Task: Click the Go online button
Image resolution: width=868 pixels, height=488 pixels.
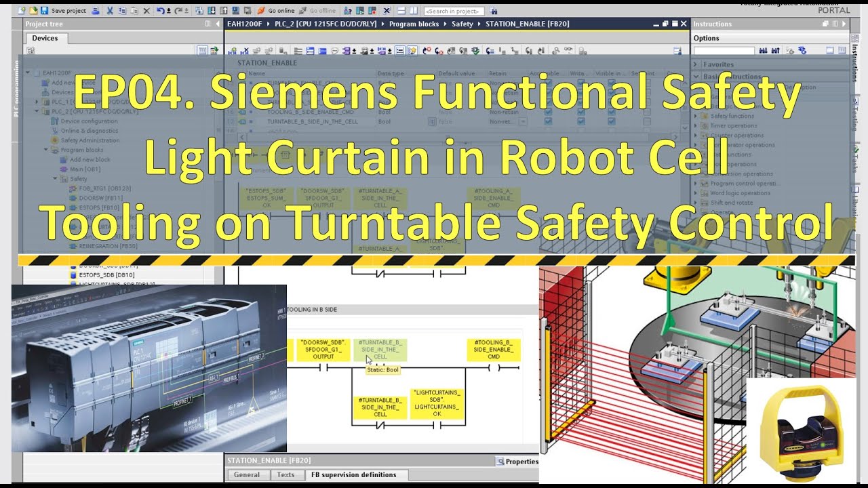Action: point(275,11)
